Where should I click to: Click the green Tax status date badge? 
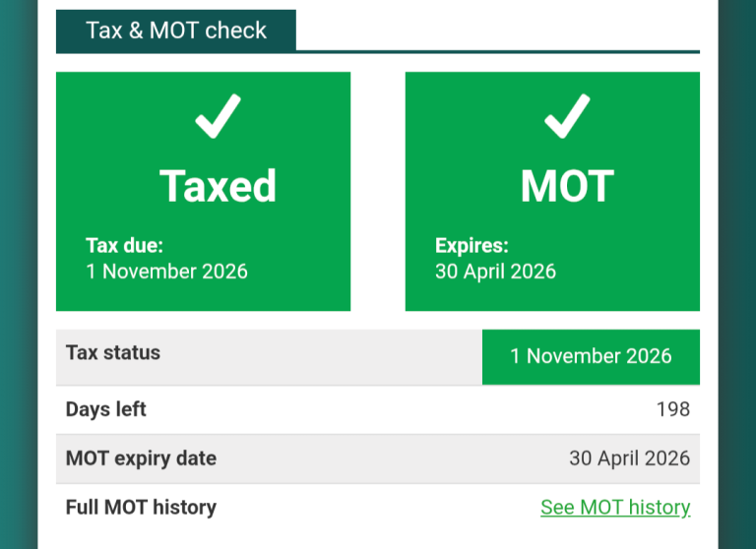click(591, 356)
